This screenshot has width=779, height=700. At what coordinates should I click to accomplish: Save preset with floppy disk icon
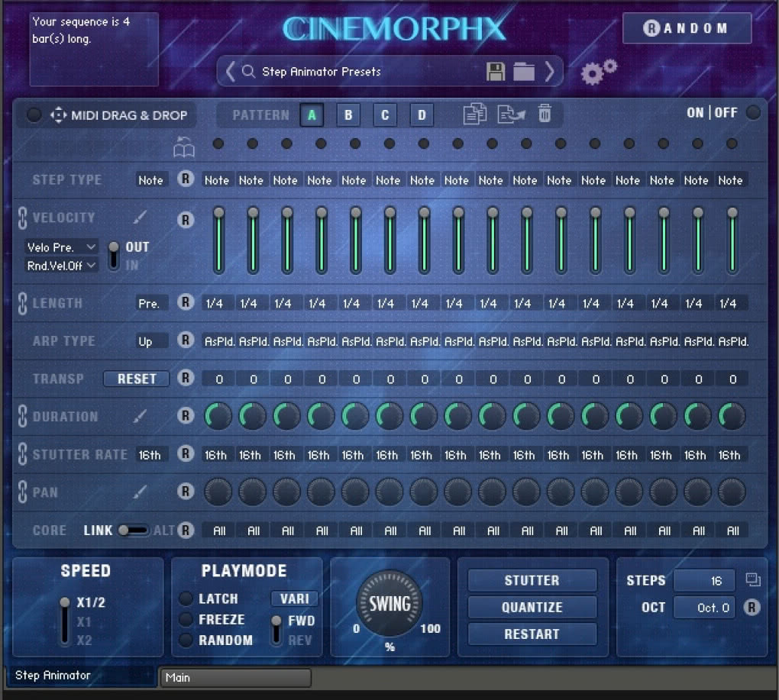(496, 72)
